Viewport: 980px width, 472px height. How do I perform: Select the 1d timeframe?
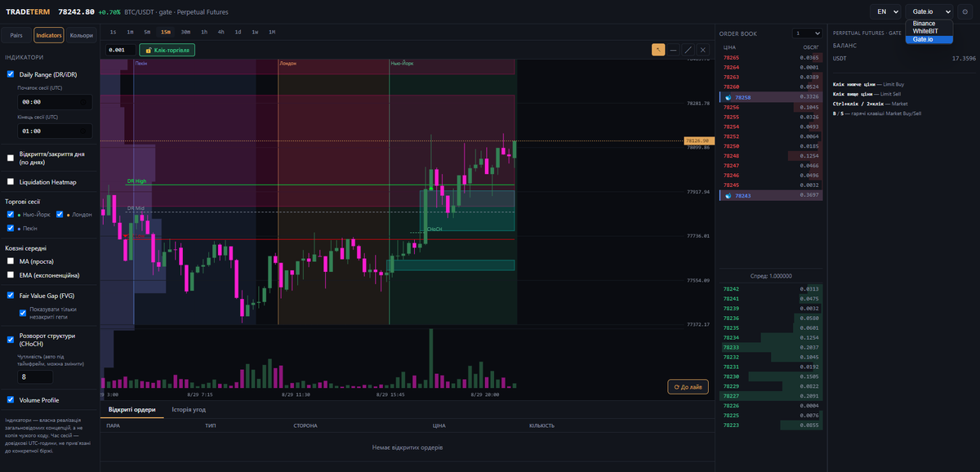pyautogui.click(x=238, y=32)
